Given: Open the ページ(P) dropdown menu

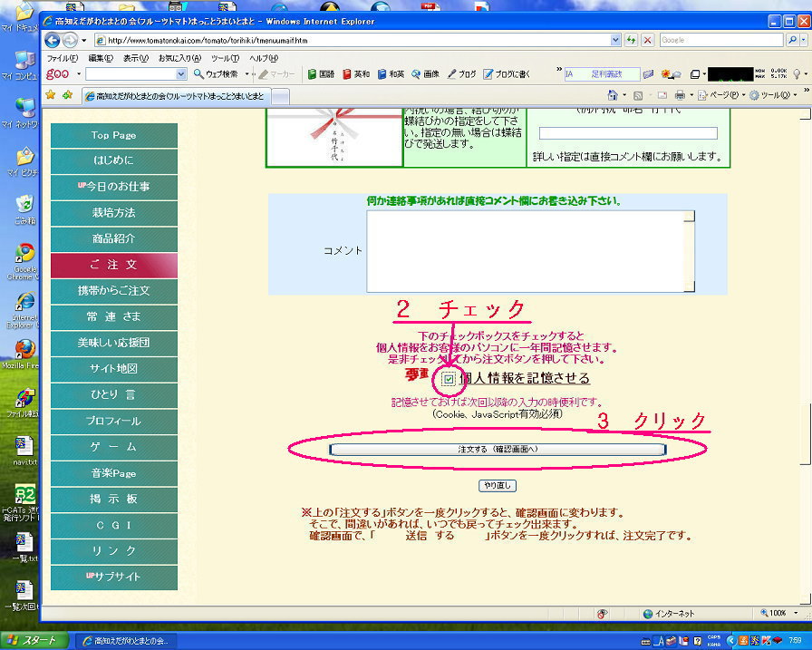Looking at the screenshot, I should pyautogui.click(x=723, y=95).
